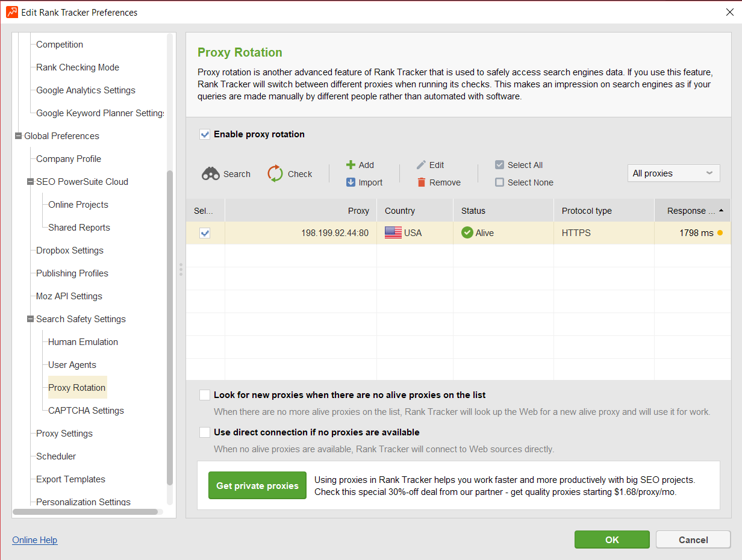Open Competition settings in the tree

(60, 45)
